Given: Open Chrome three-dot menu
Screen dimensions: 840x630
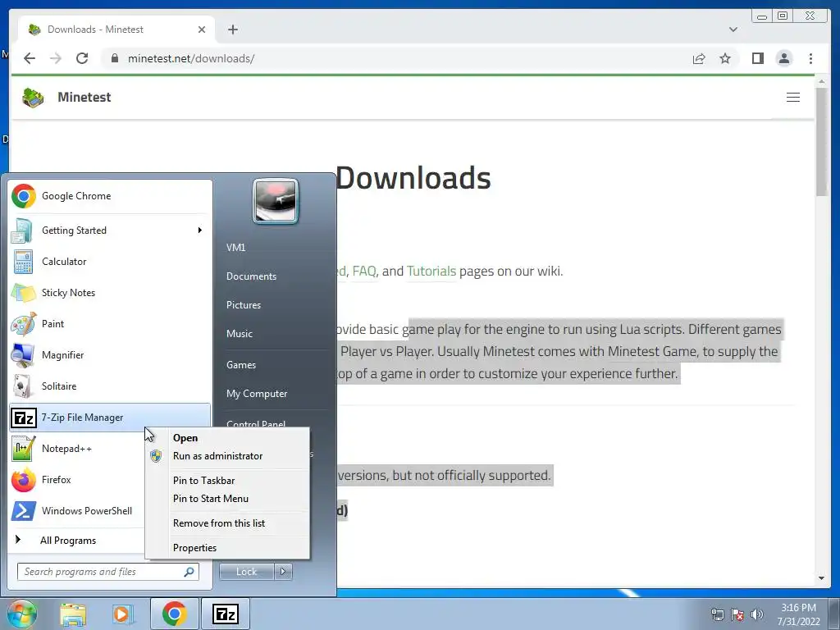Looking at the screenshot, I should pyautogui.click(x=810, y=58).
